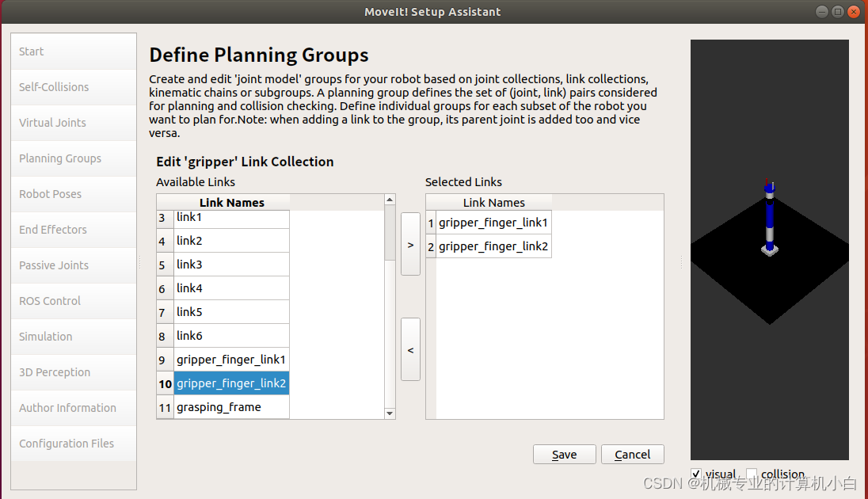
Task: Go to the Robot Poses page
Action: tap(74, 194)
